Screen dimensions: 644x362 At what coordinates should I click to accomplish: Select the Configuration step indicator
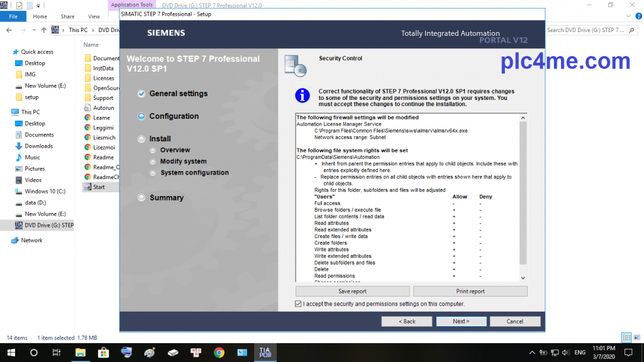tap(142, 116)
